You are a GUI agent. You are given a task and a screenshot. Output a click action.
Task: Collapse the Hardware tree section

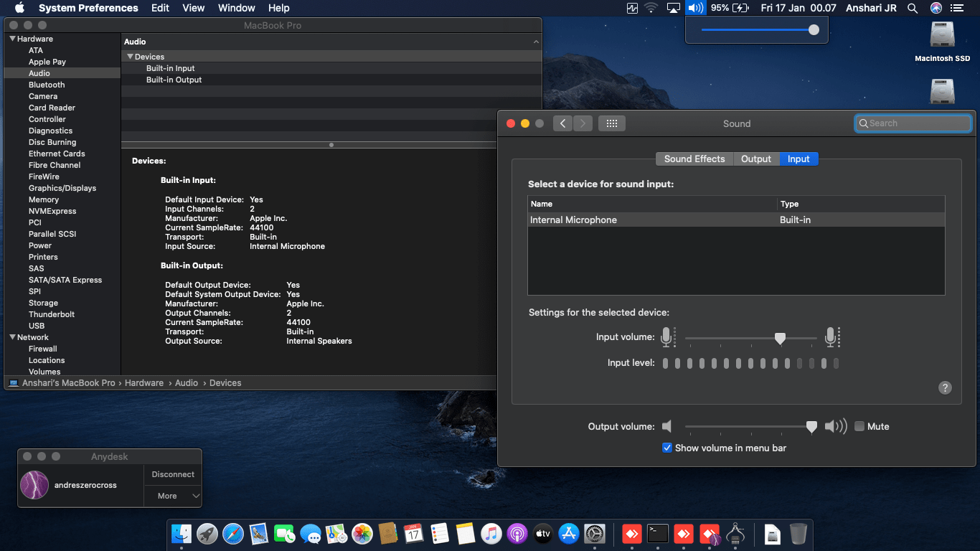pyautogui.click(x=12, y=39)
